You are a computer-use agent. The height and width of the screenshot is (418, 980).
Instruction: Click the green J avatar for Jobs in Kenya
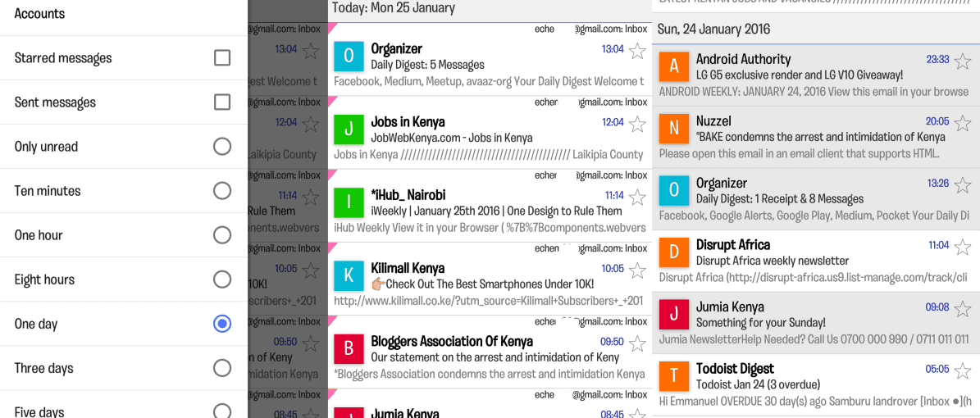coord(349,129)
